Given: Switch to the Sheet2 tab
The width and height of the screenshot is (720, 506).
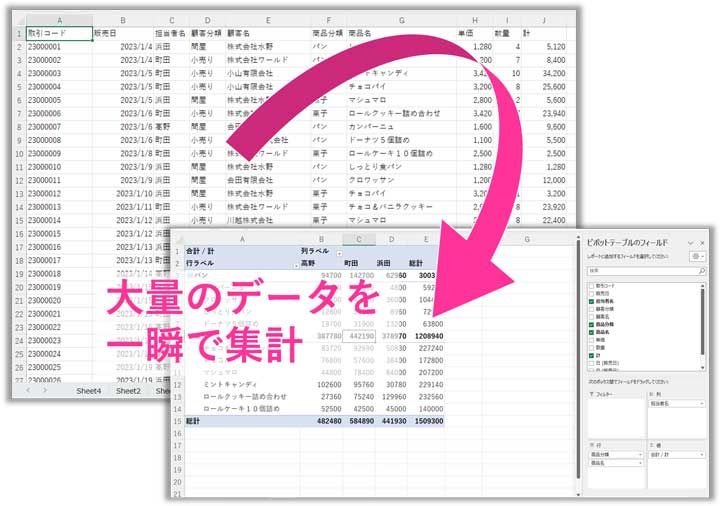Looking at the screenshot, I should click(x=127, y=391).
